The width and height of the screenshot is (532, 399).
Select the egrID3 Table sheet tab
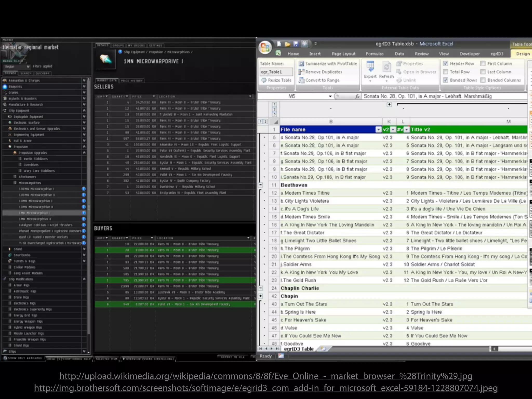[x=299, y=349]
